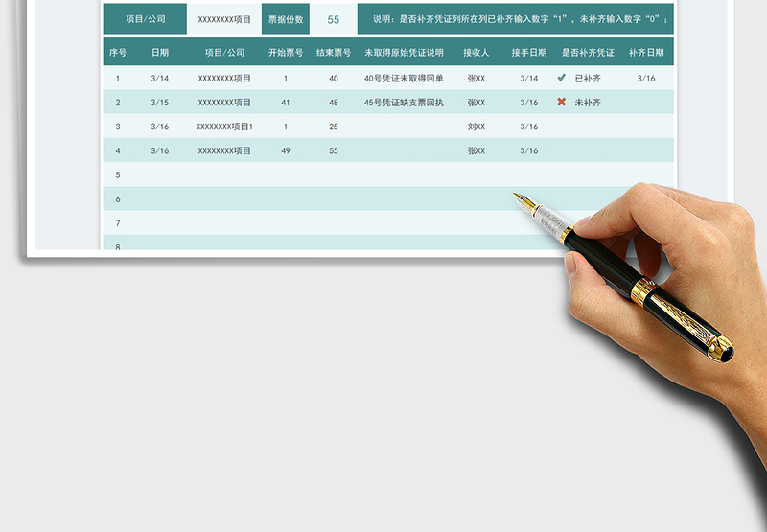Click the end ticket number 55 in row 4
767x532 pixels.
(334, 150)
